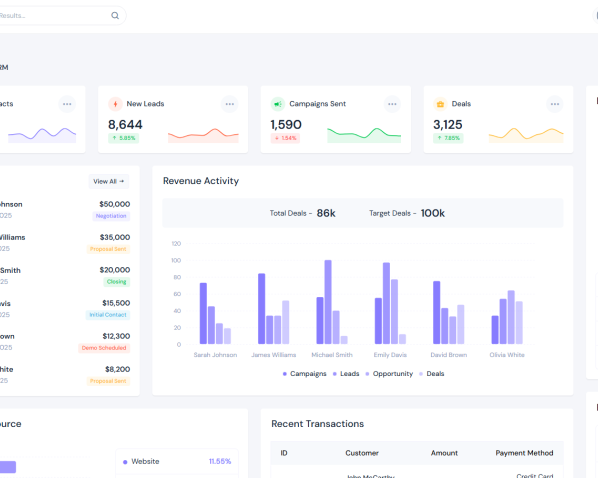
Task: Click the Deals briefcase icon
Action: [440, 104]
